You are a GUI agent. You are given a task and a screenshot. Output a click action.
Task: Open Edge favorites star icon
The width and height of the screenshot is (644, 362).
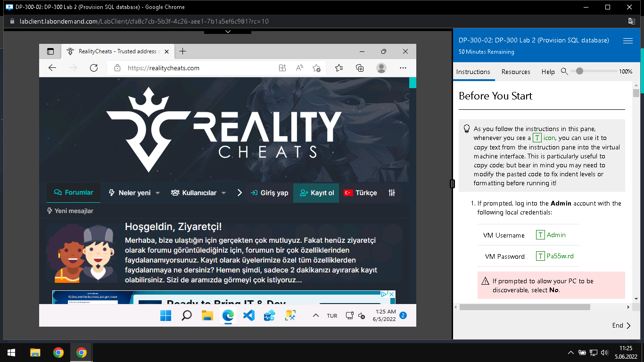click(x=339, y=68)
